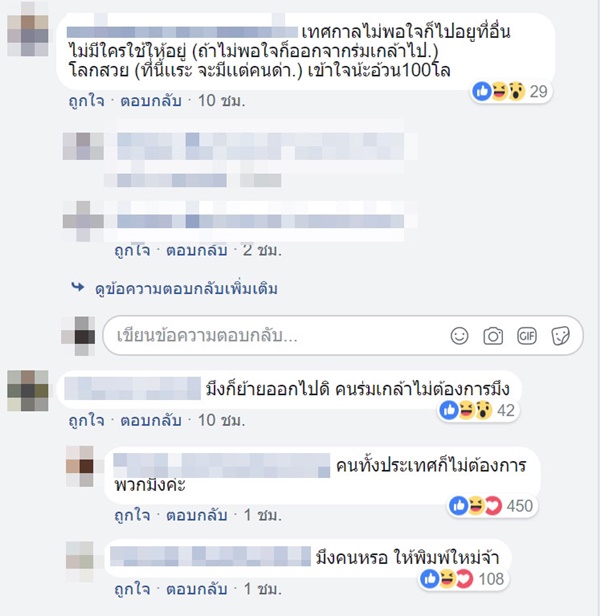Reply to the first comment at top
The image size is (600, 616).
tap(151, 101)
